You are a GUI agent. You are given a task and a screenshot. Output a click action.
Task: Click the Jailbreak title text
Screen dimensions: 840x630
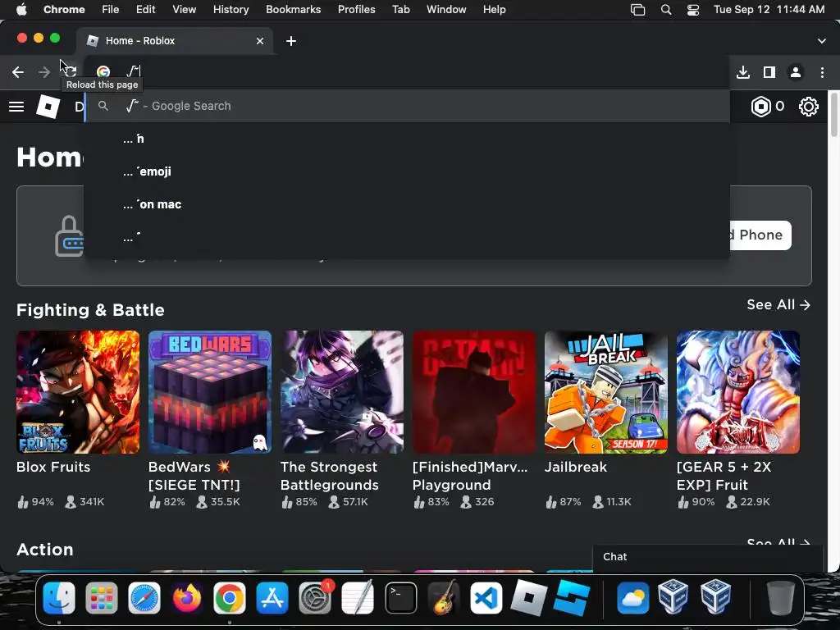576,467
